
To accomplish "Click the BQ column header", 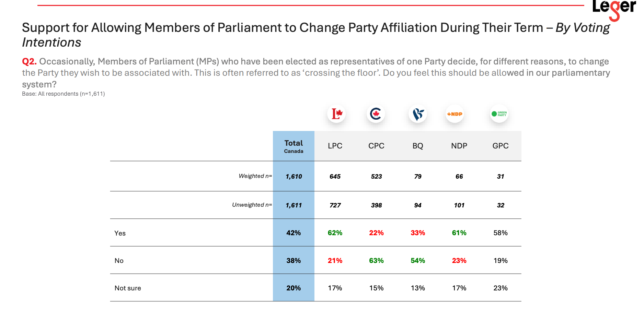I will [418, 146].
